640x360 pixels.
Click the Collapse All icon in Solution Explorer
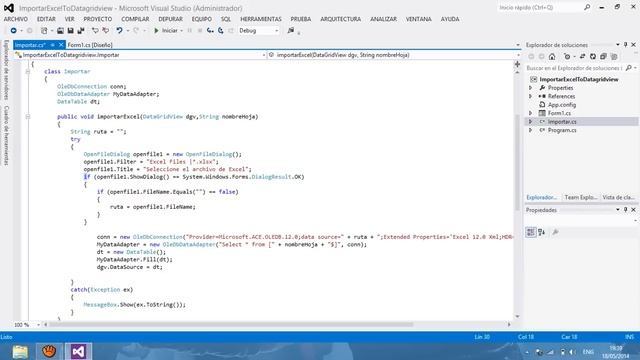pyautogui.click(x=603, y=57)
